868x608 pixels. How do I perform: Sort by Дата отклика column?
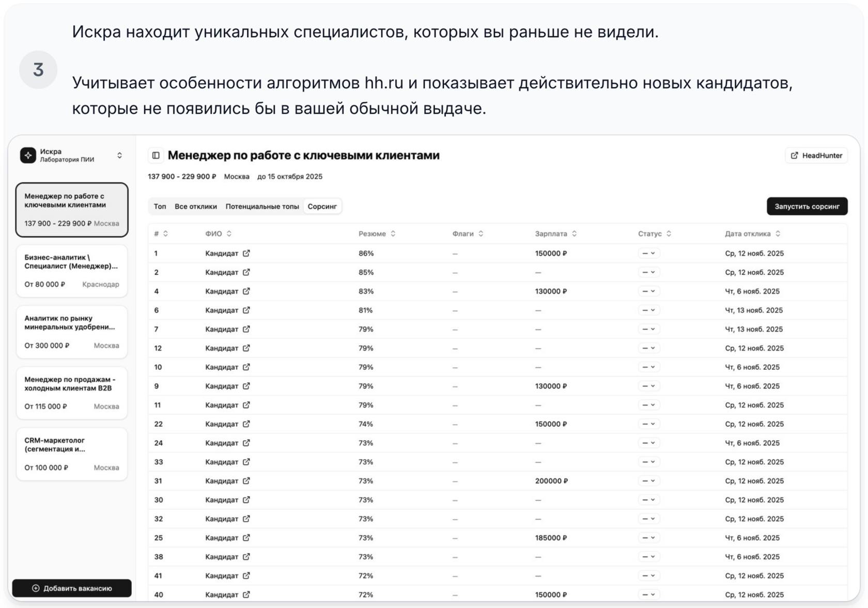[753, 234]
